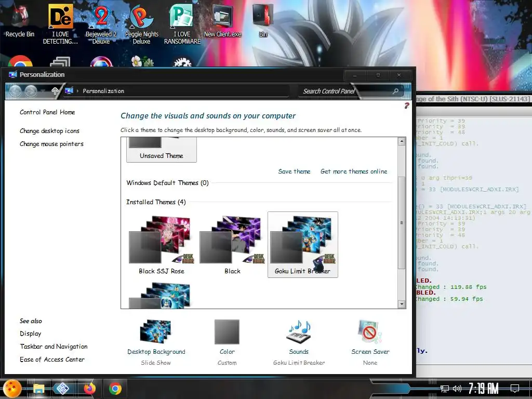532x399 pixels.
Task: Maximize the Personalization window
Action: 378,75
